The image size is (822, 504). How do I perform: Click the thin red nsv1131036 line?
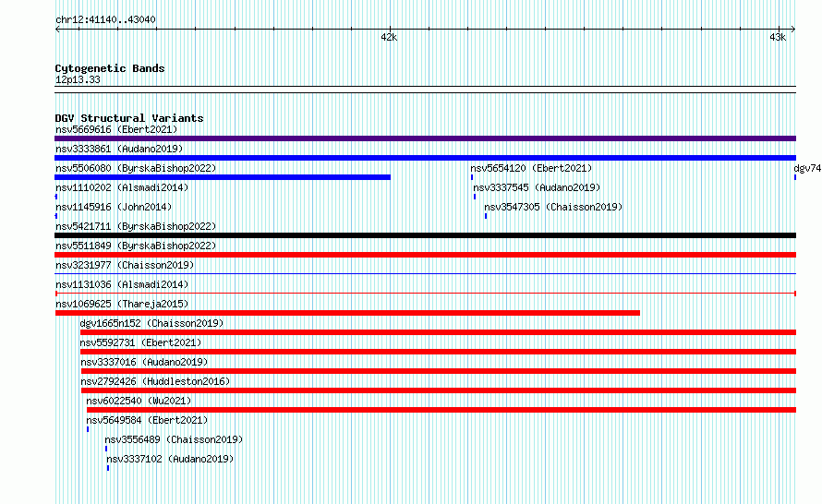[x=425, y=294]
